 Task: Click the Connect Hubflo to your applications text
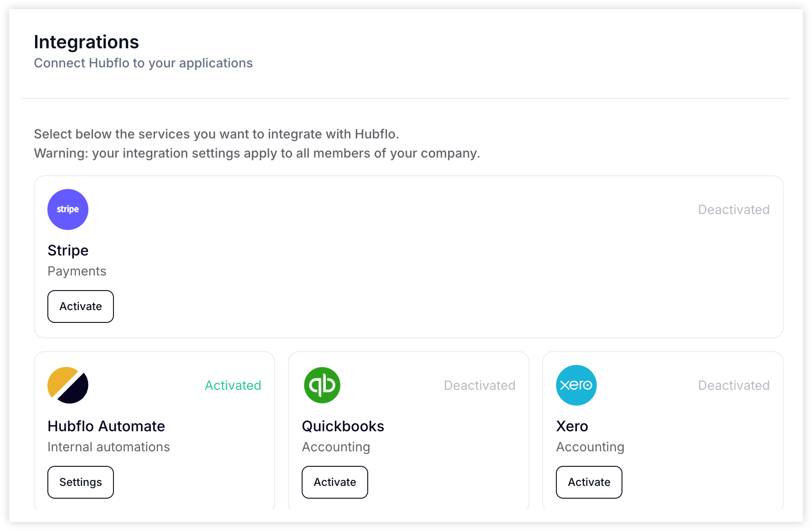pyautogui.click(x=143, y=63)
